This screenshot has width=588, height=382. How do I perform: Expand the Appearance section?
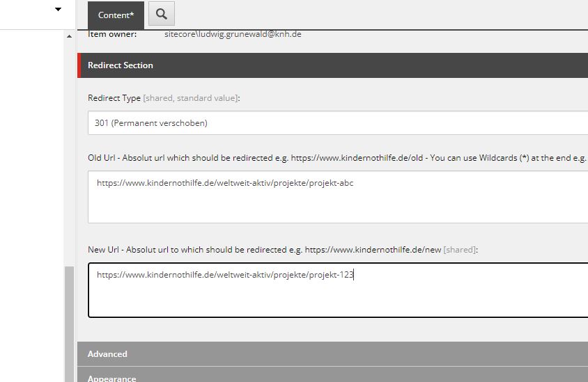click(332, 375)
